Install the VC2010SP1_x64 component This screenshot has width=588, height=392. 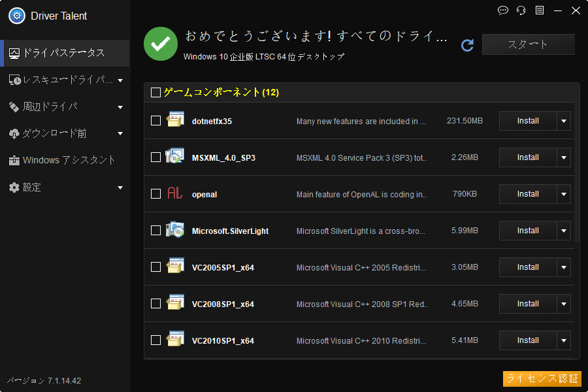pos(528,340)
